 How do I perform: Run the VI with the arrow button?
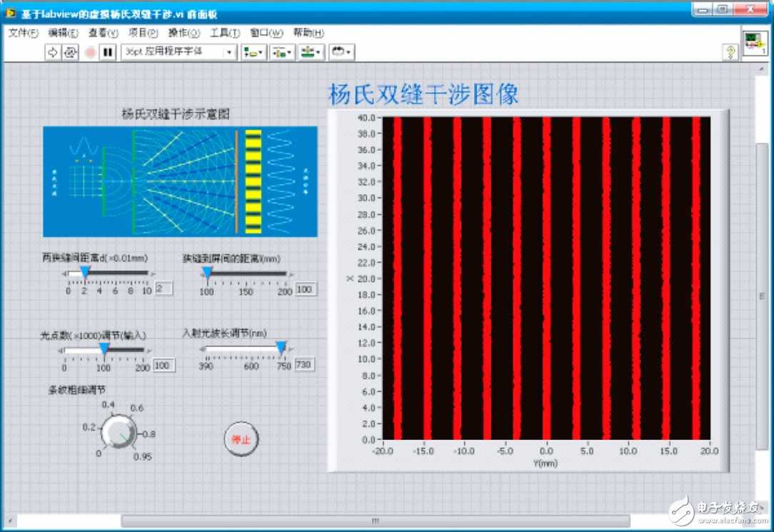tap(52, 52)
